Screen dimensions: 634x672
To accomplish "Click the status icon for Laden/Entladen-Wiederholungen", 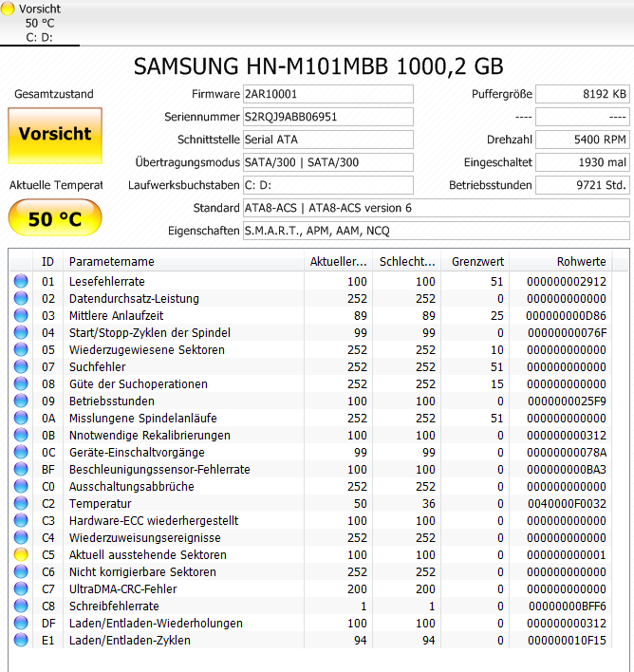I will tap(21, 623).
